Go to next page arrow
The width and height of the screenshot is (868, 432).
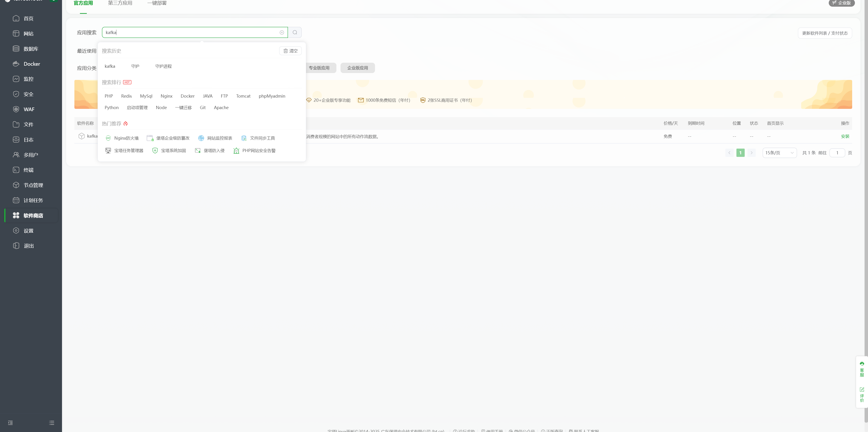(x=751, y=153)
